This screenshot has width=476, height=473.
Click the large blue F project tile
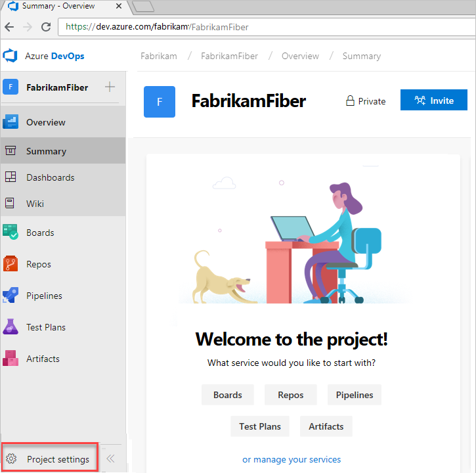(x=160, y=102)
